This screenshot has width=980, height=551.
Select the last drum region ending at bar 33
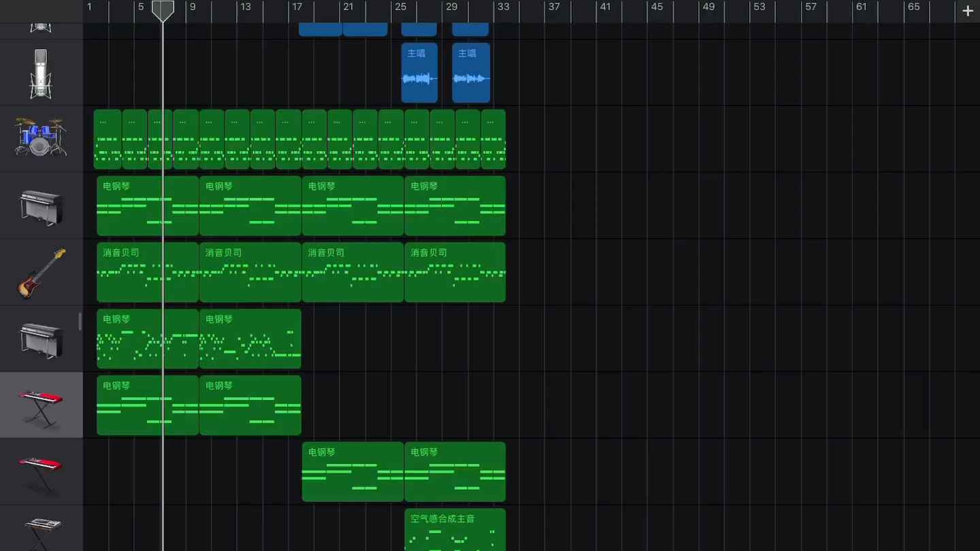493,139
